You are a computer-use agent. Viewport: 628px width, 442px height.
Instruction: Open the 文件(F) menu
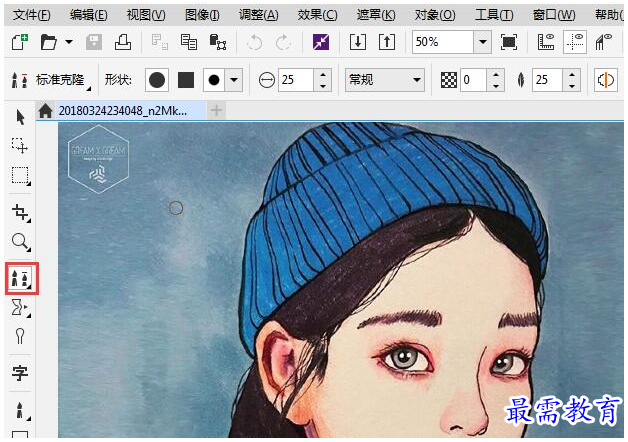pos(32,15)
